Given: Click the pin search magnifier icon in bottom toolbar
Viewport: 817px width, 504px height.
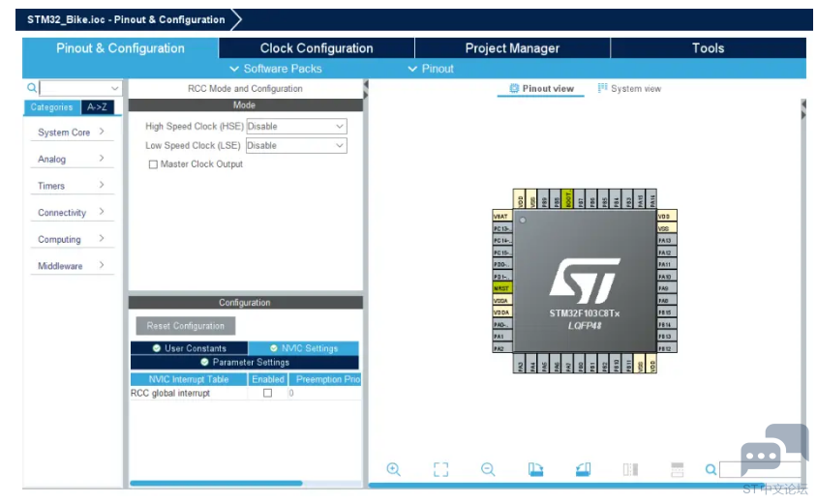Looking at the screenshot, I should point(711,469).
